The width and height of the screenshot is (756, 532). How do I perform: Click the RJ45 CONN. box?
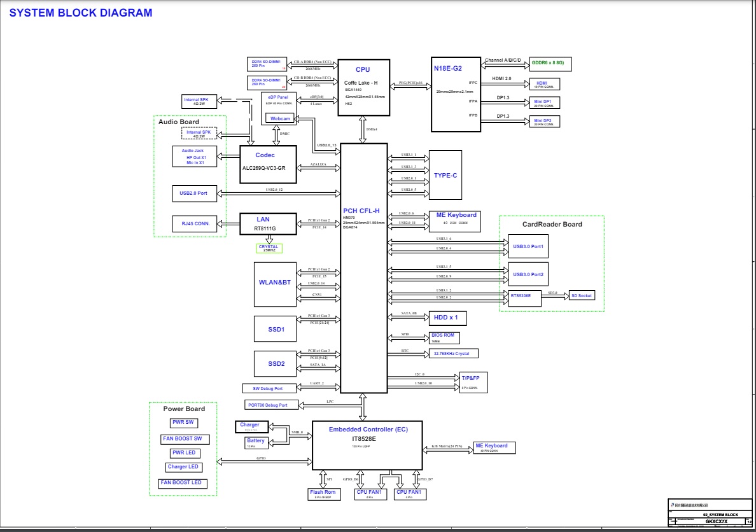[x=195, y=224]
